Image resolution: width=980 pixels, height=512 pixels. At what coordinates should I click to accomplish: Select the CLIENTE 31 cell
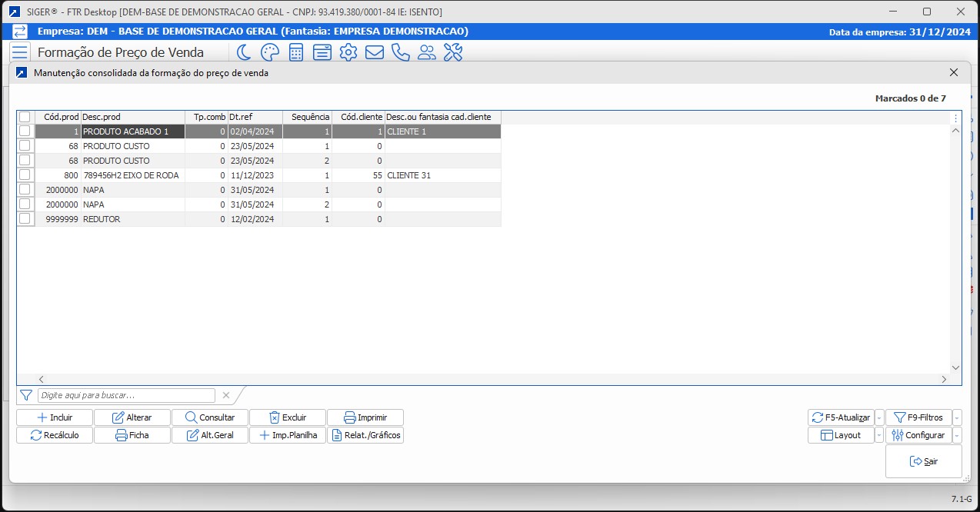(x=443, y=175)
